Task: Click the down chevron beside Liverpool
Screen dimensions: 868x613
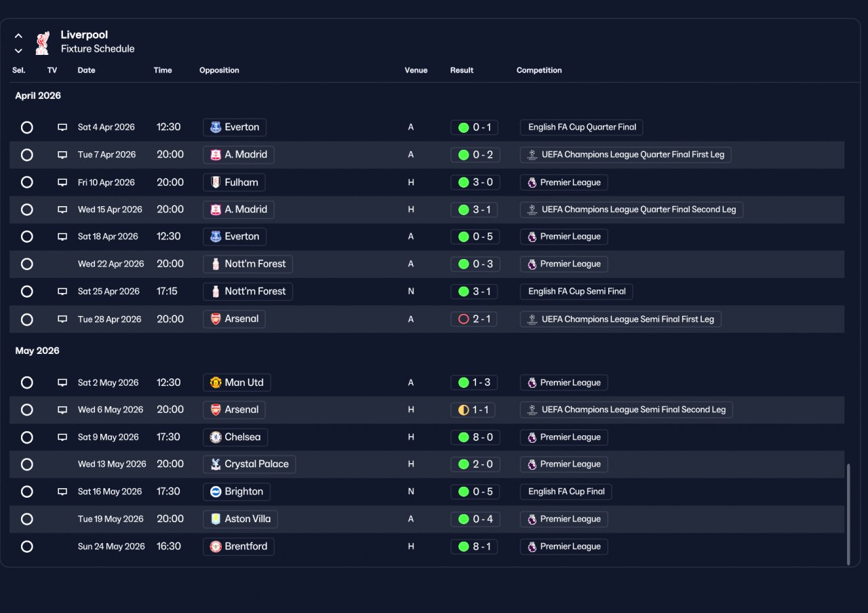Action: click(x=18, y=51)
